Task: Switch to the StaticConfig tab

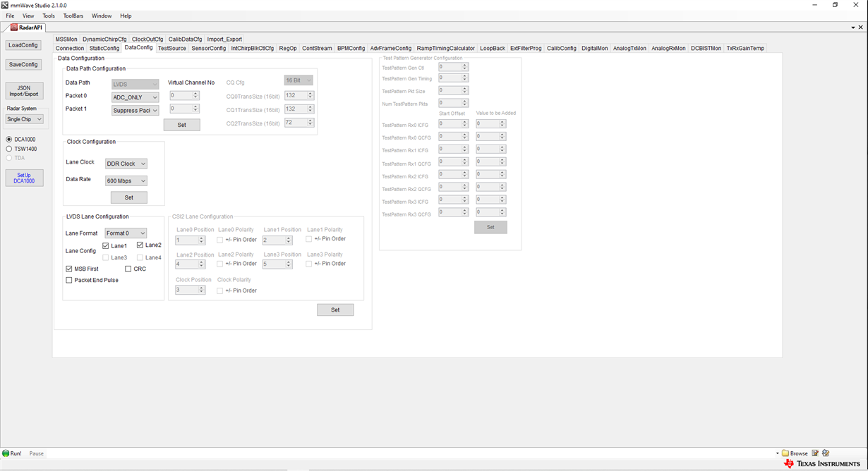Action: [104, 49]
